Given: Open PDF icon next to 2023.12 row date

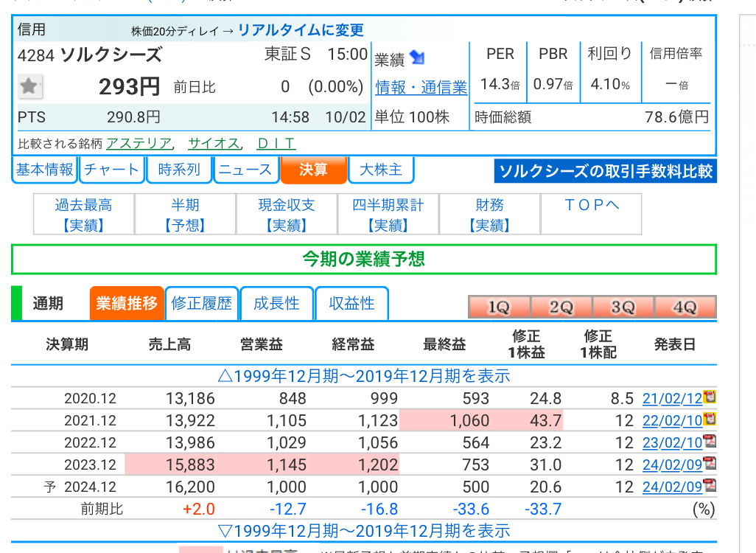Looking at the screenshot, I should (710, 463).
